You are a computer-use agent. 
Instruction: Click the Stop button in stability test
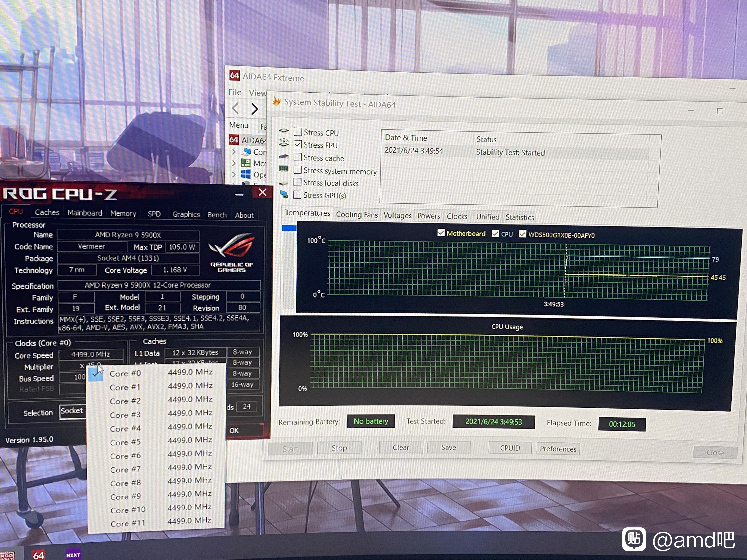tap(339, 448)
